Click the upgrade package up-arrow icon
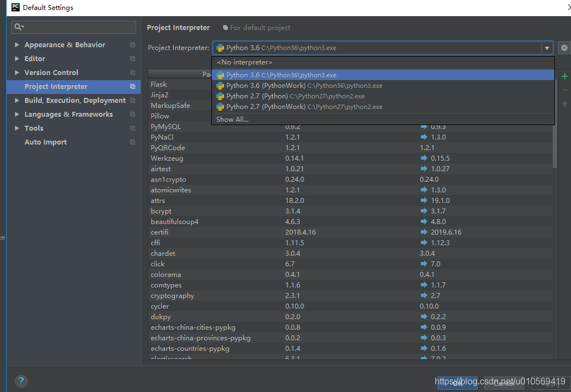The image size is (571, 392). (565, 104)
